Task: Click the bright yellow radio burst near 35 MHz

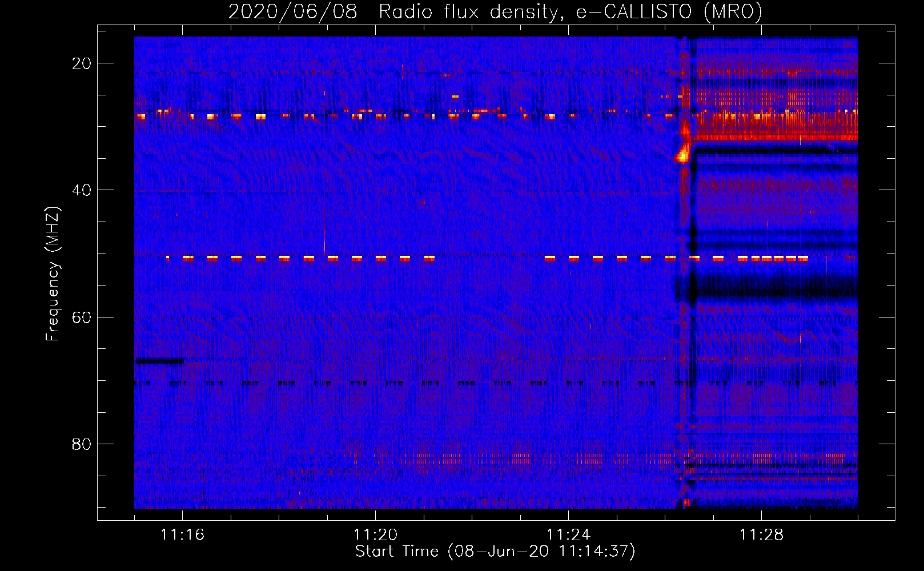Action: click(683, 154)
